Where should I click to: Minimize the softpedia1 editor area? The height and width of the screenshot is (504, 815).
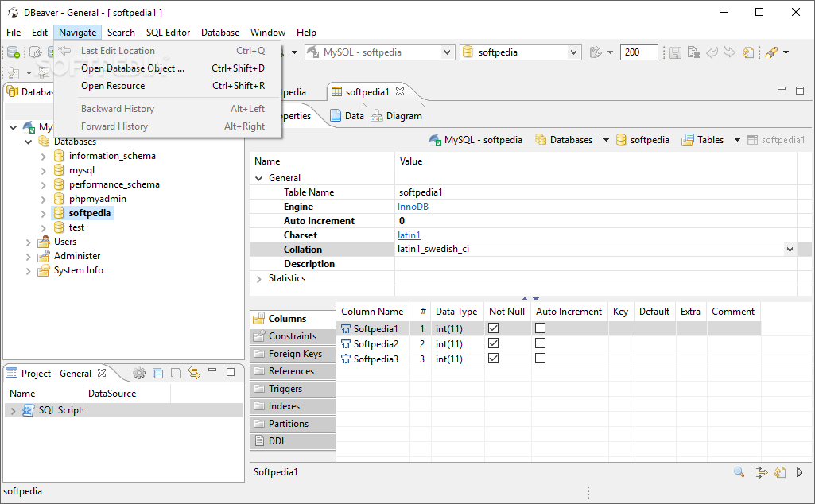tap(782, 89)
